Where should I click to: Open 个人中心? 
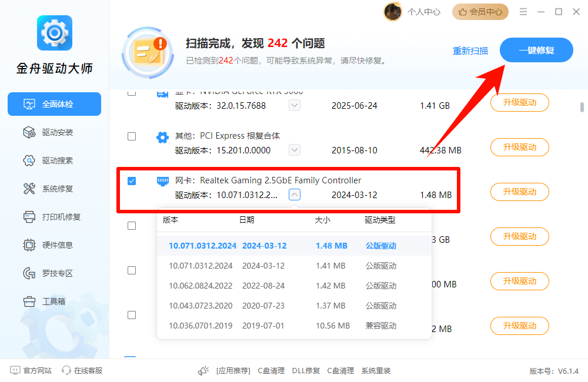[424, 12]
